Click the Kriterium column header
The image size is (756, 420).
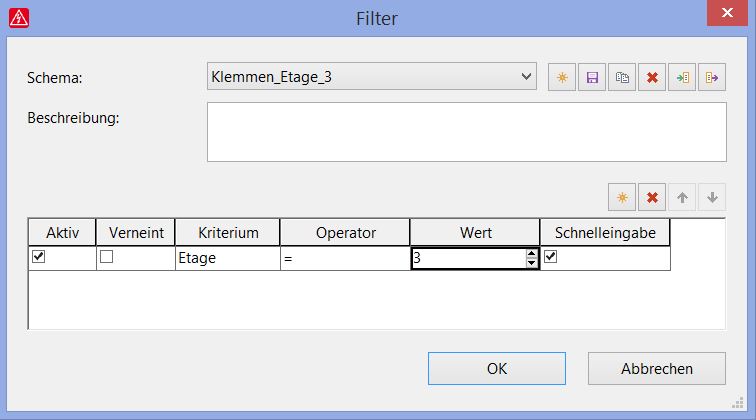point(228,232)
